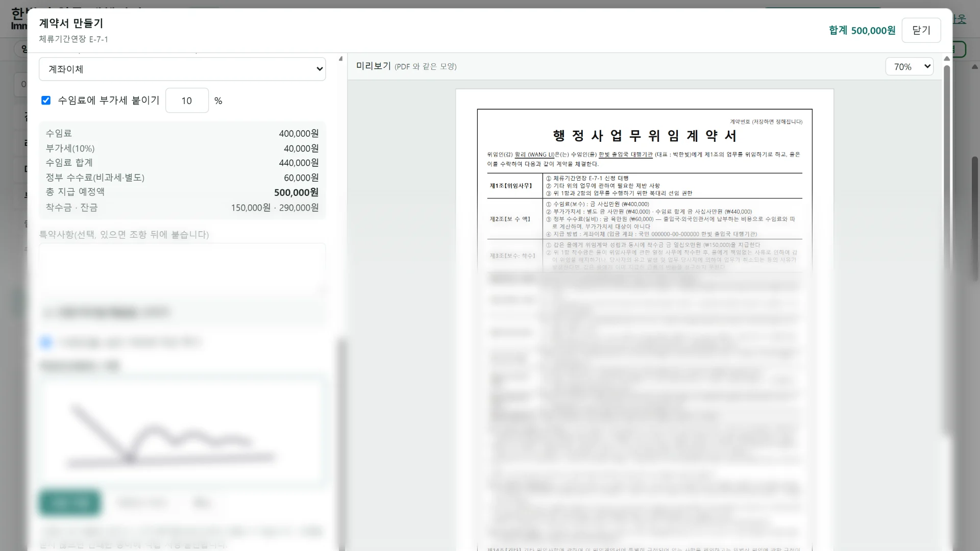Click the left form panel scrollbar up arrow
Screen dimensions: 980x551
[x=340, y=59]
